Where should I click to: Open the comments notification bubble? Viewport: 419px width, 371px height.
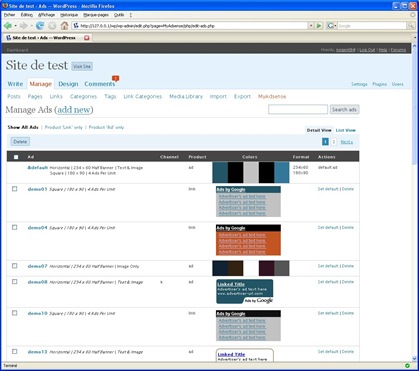tap(115, 78)
